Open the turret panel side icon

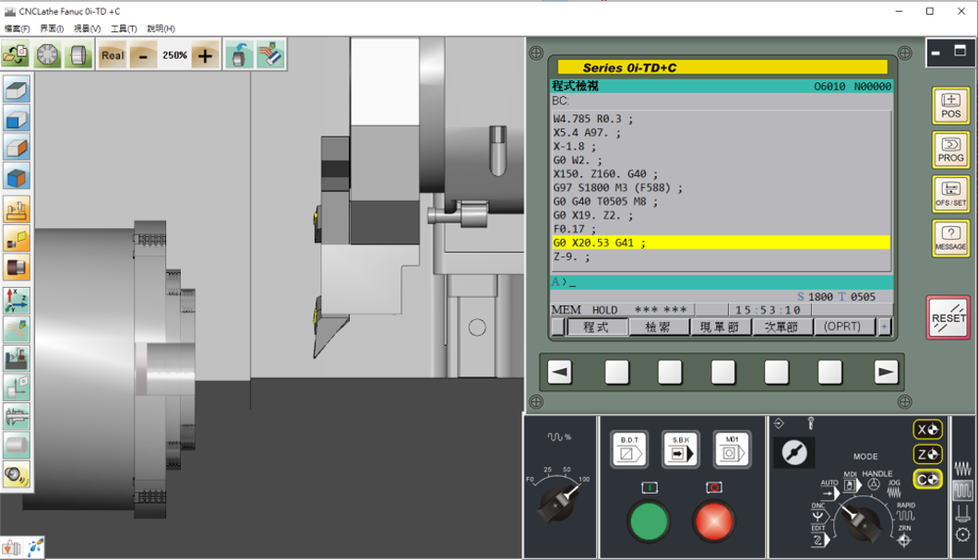pyautogui.click(x=962, y=535)
